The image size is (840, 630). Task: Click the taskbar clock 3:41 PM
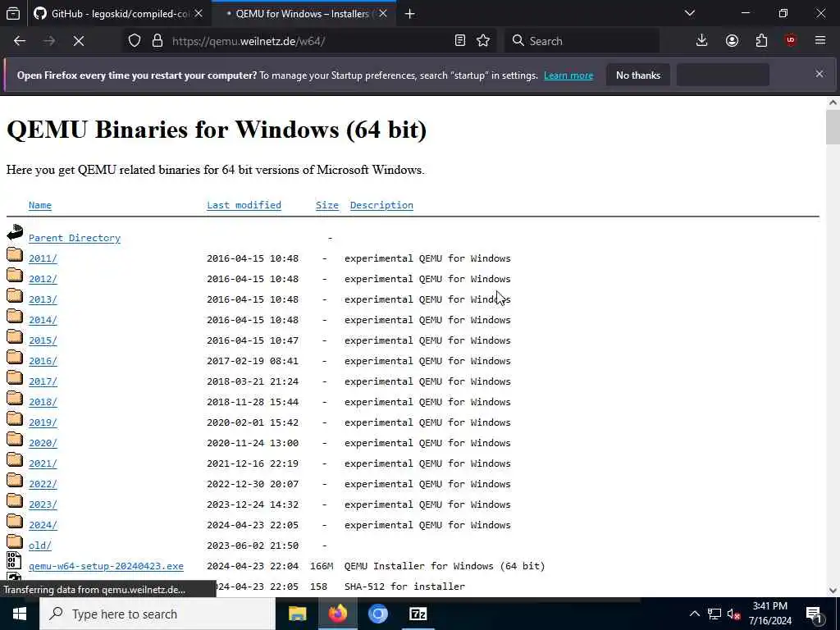tap(769, 606)
